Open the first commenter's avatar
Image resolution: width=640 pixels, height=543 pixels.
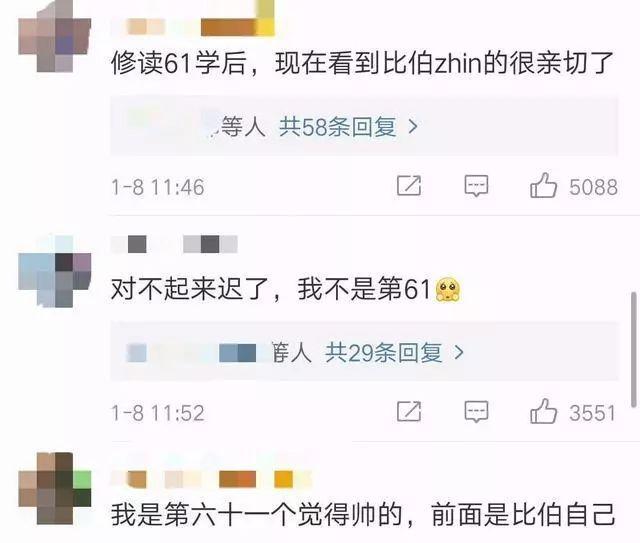[55, 37]
